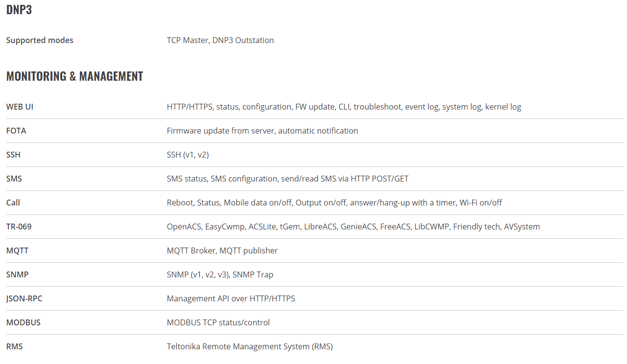Click the SSH (v1, v2) value text
Image resolution: width=627 pixels, height=364 pixels.
click(188, 155)
